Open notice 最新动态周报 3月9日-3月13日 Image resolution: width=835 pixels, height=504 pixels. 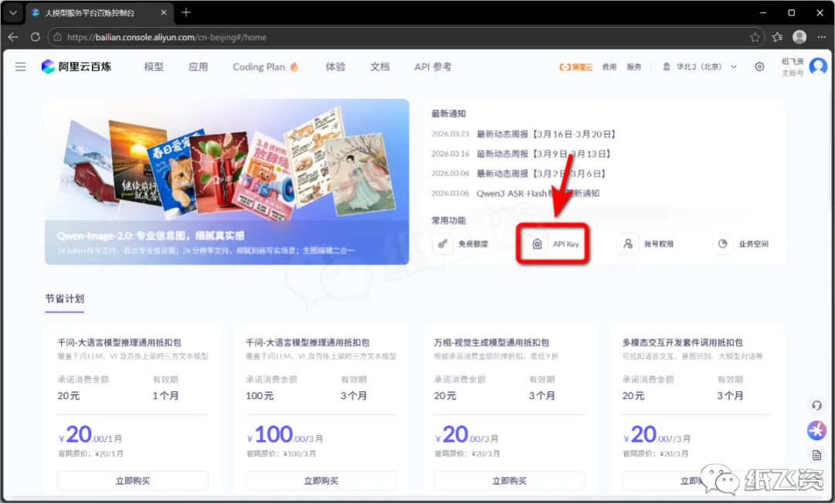coord(544,154)
